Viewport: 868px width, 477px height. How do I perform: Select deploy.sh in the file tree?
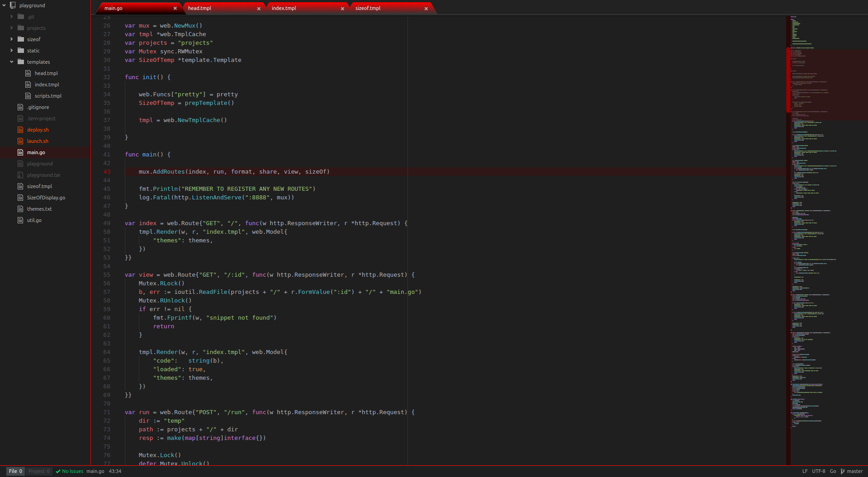pos(38,130)
